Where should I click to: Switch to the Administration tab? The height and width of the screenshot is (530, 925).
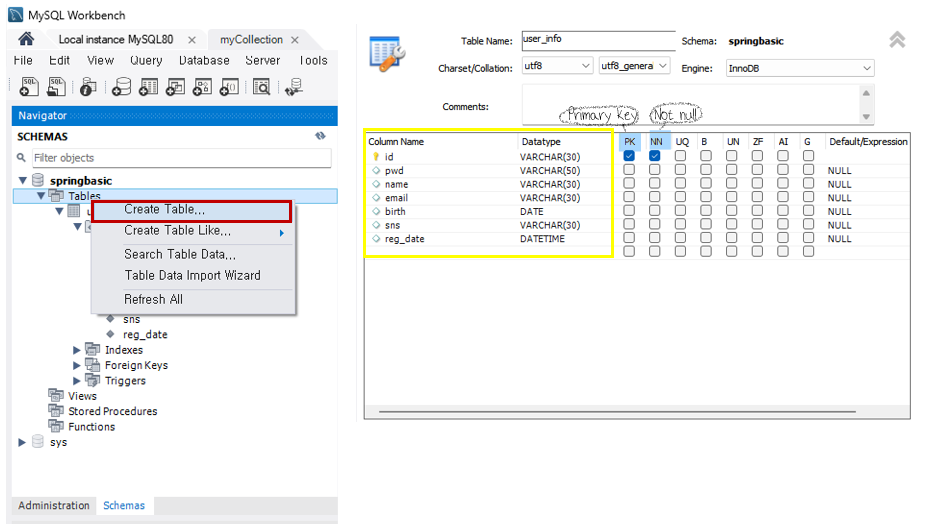(54, 505)
